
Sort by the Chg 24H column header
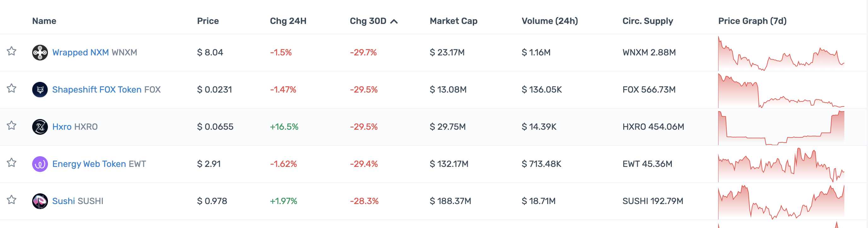tap(288, 21)
